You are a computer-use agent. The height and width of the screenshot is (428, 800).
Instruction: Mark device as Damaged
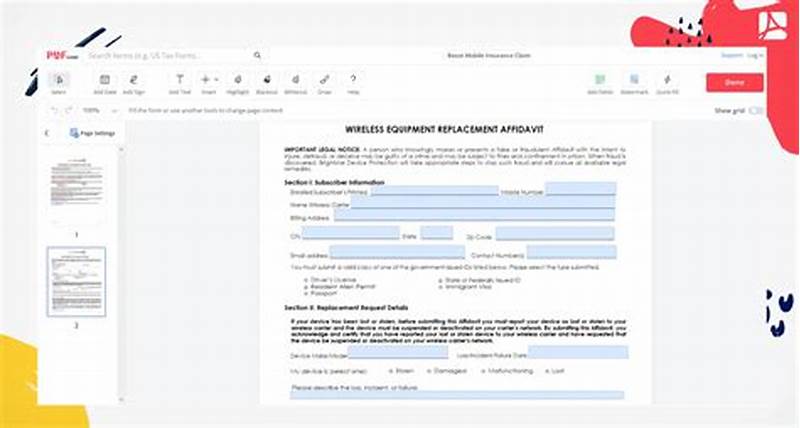[x=446, y=371]
